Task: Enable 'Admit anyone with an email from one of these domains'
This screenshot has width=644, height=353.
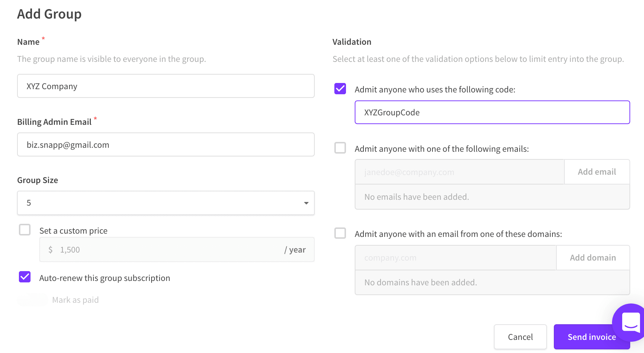Action: click(340, 233)
